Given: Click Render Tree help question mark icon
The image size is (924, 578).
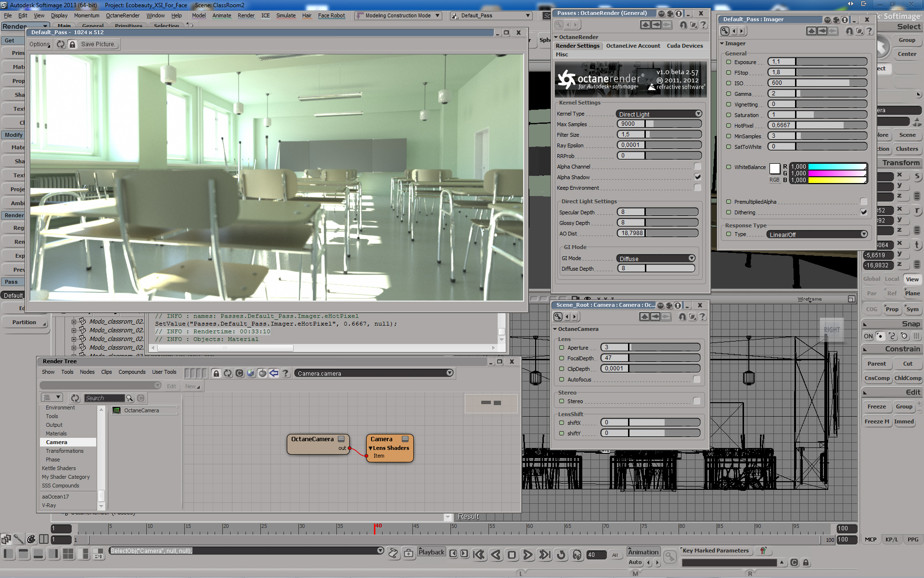Looking at the screenshot, I should (x=285, y=373).
